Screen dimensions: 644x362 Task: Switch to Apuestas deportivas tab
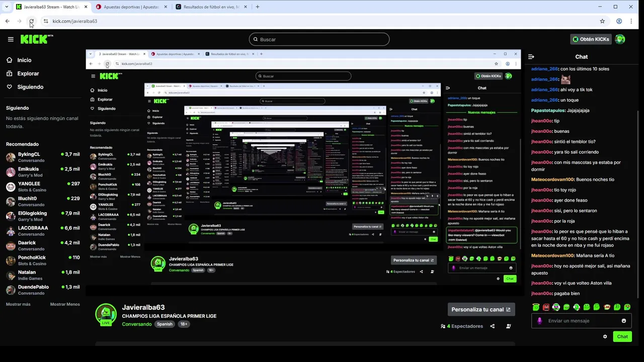pos(131,7)
